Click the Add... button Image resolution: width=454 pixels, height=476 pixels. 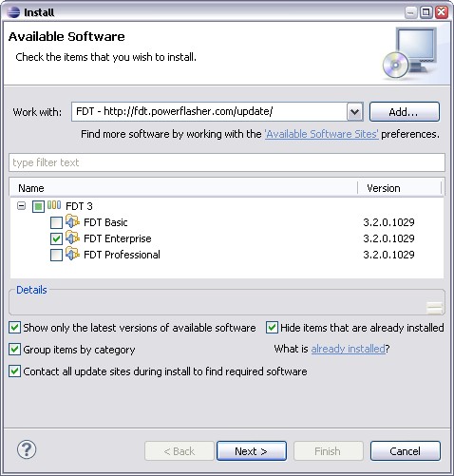click(x=405, y=112)
